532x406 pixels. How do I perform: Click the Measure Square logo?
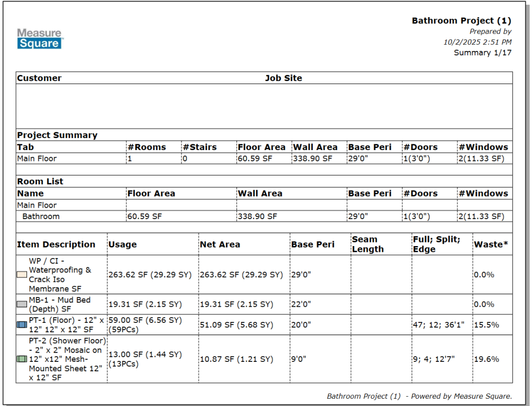pos(40,39)
